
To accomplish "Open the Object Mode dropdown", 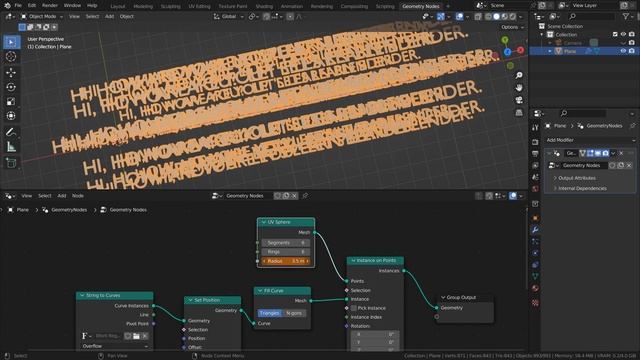I will pos(41,16).
